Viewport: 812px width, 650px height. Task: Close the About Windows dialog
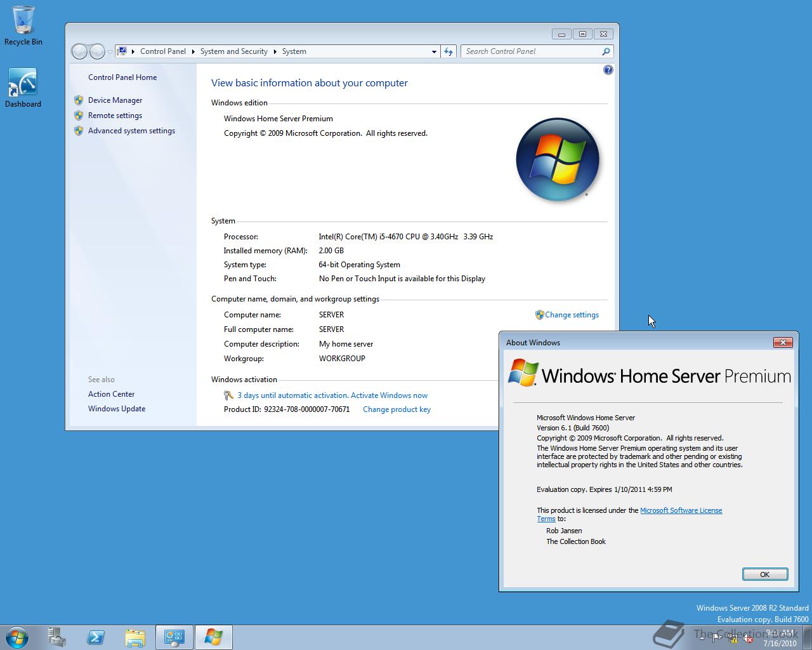pos(783,342)
